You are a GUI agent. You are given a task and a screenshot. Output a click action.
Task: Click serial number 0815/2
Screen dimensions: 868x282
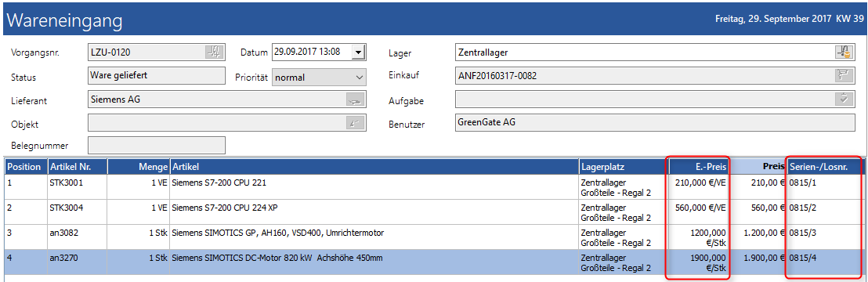(x=803, y=207)
